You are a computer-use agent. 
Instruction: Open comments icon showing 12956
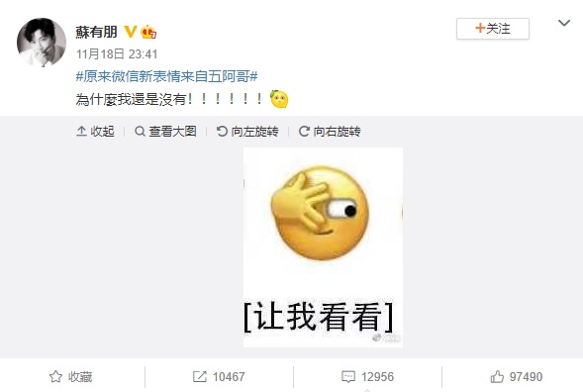348,377
